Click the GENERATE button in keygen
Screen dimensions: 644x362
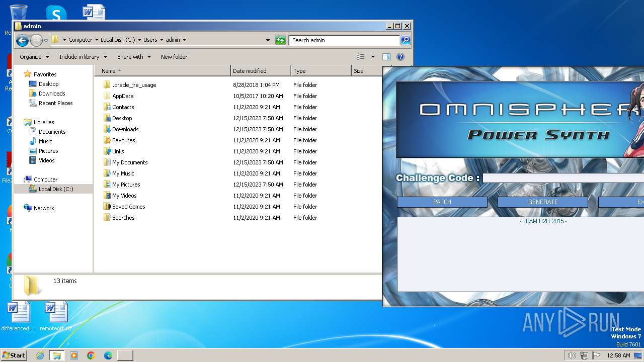(x=543, y=202)
